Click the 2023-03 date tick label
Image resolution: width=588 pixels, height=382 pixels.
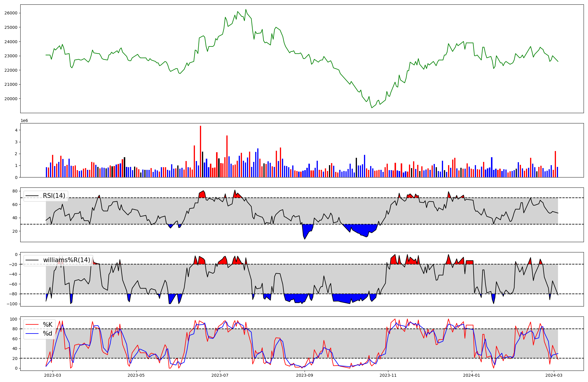(x=53, y=375)
